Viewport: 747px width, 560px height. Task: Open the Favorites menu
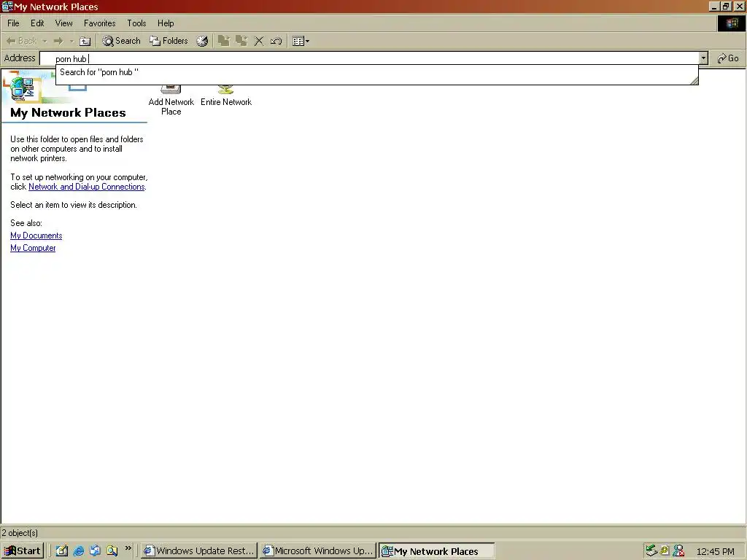click(99, 23)
